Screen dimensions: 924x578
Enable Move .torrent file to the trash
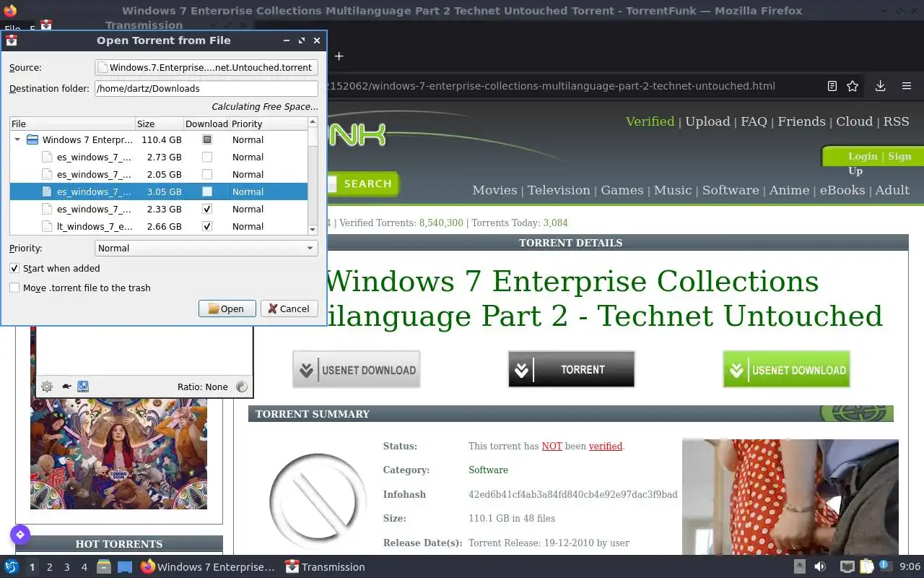(x=14, y=288)
